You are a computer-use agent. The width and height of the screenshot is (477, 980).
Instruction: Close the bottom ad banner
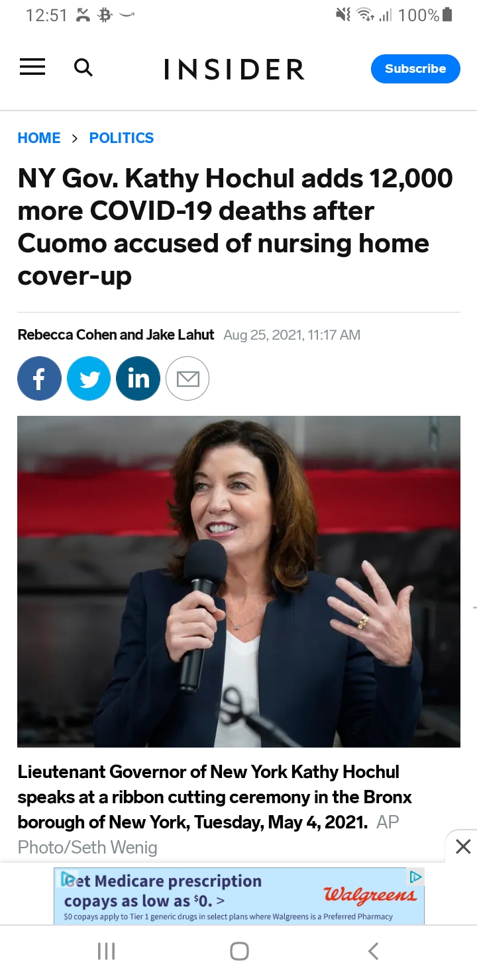(463, 846)
